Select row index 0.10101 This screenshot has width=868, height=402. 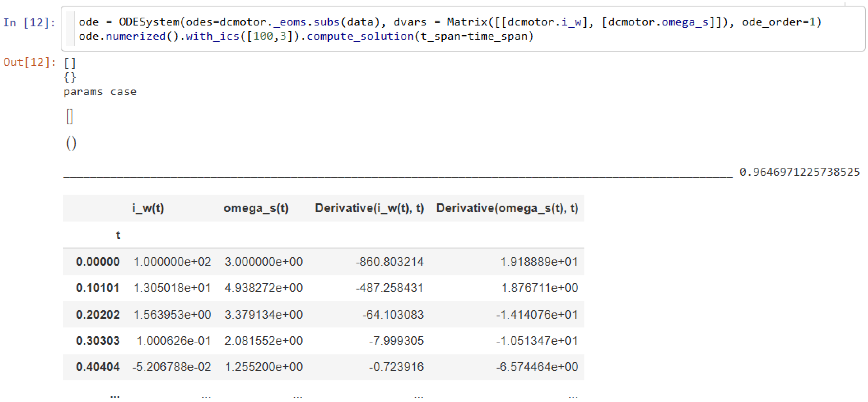(x=98, y=288)
